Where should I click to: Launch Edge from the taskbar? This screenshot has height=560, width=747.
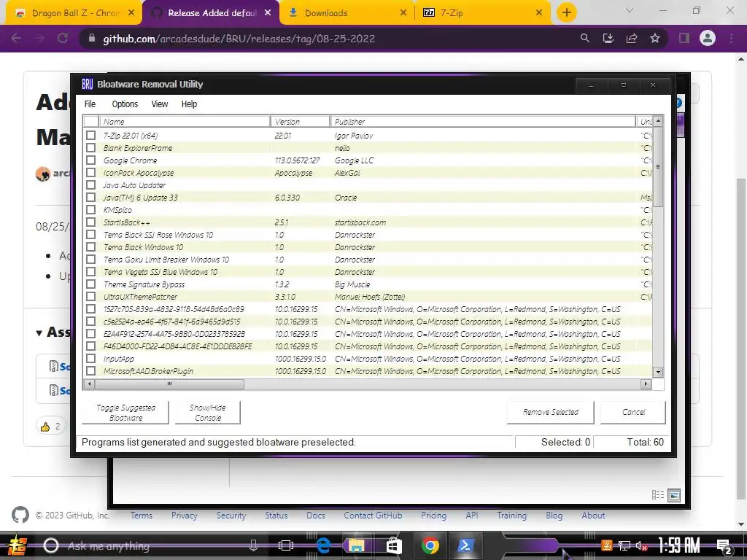pyautogui.click(x=323, y=545)
